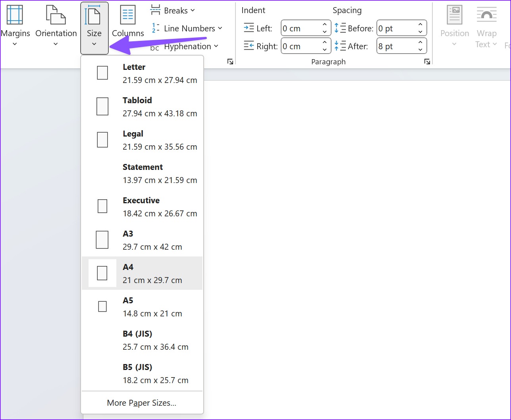Click the Size page icon button
This screenshot has width=511, height=420.
point(94,15)
